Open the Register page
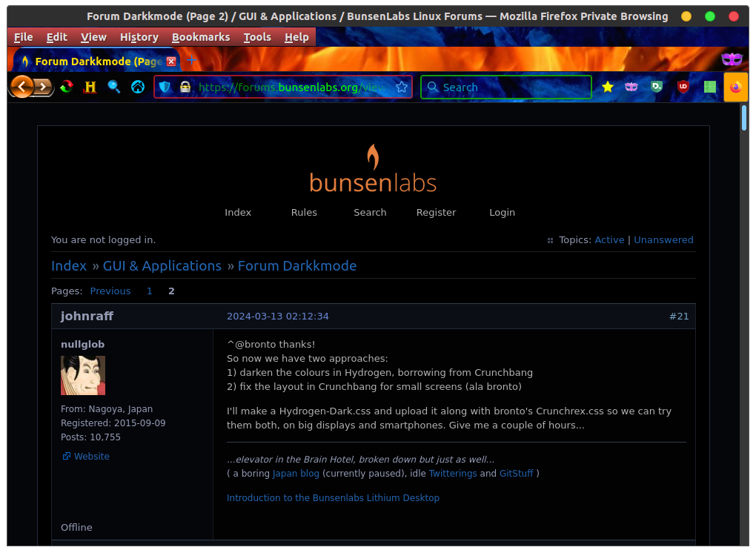 [436, 213]
